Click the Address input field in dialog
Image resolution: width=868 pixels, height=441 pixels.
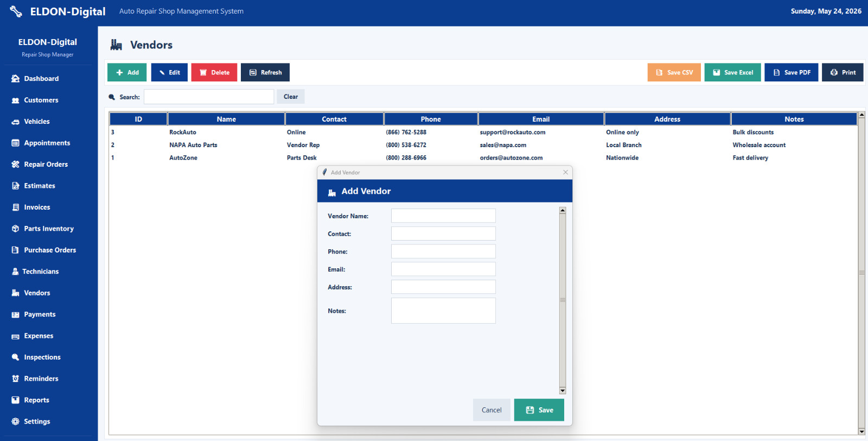(443, 287)
